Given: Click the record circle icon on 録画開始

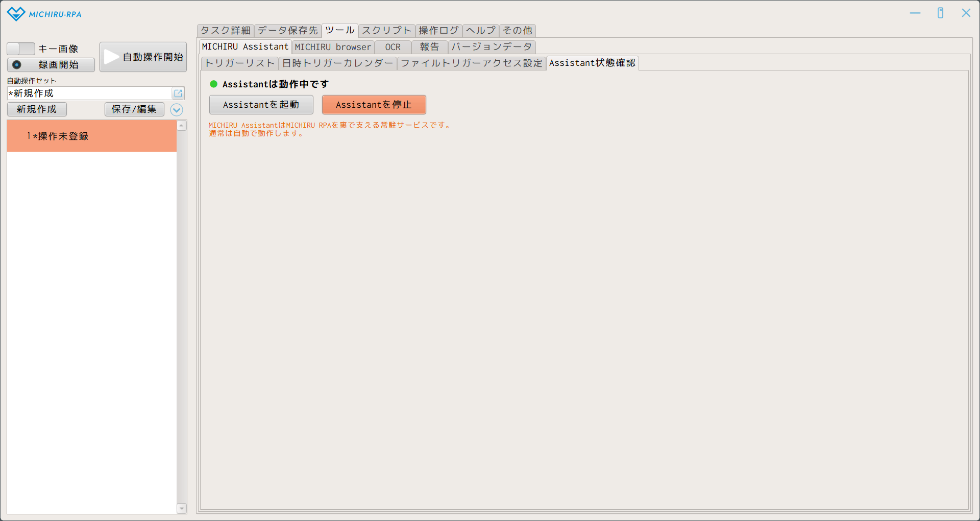Looking at the screenshot, I should point(17,65).
